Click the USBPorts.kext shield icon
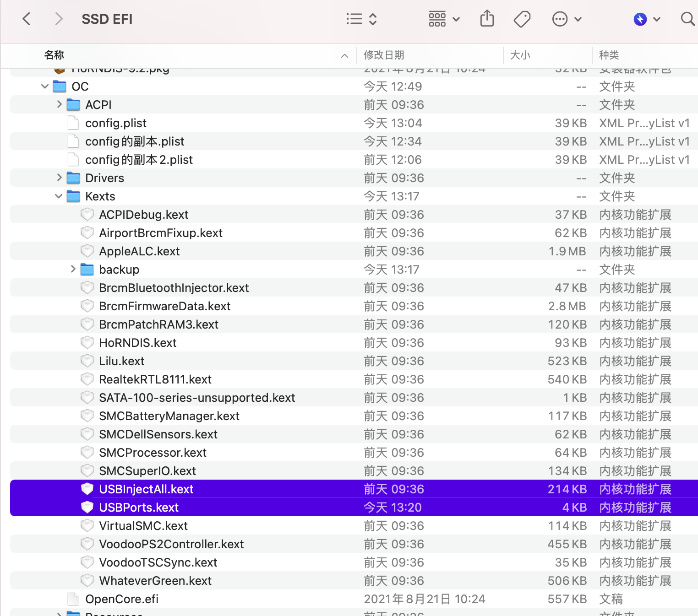 87,507
